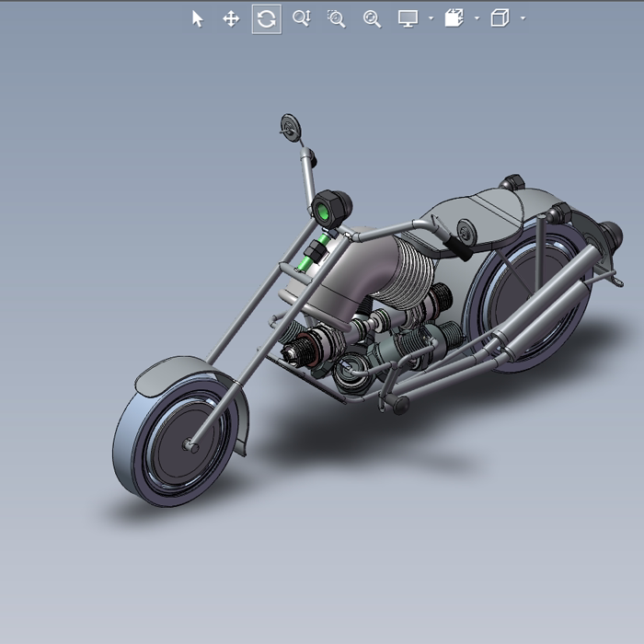Click the motorcycle front wheel in the model
The width and height of the screenshot is (644, 644).
175,440
